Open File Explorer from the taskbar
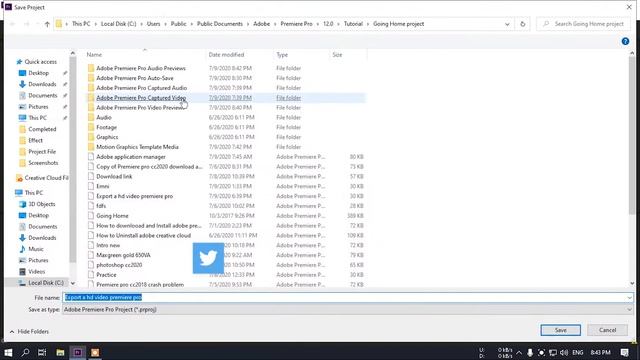The image size is (640, 360). click(x=60, y=352)
